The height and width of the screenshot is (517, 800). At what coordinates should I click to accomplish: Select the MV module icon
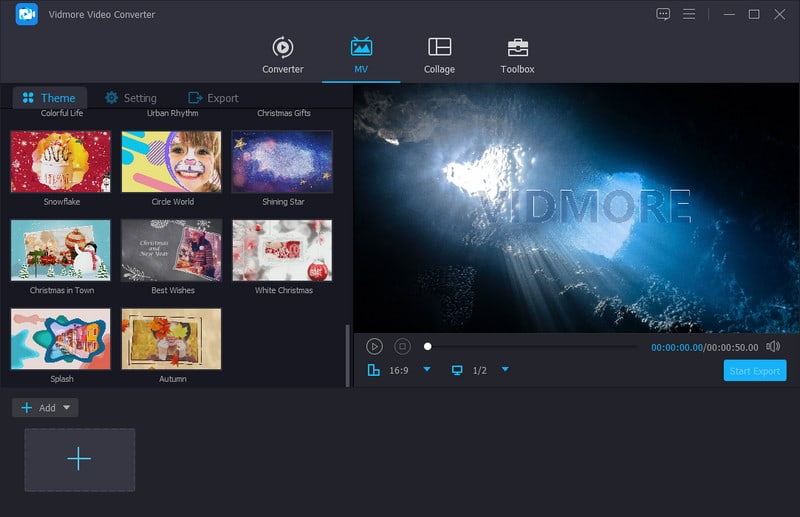point(361,48)
